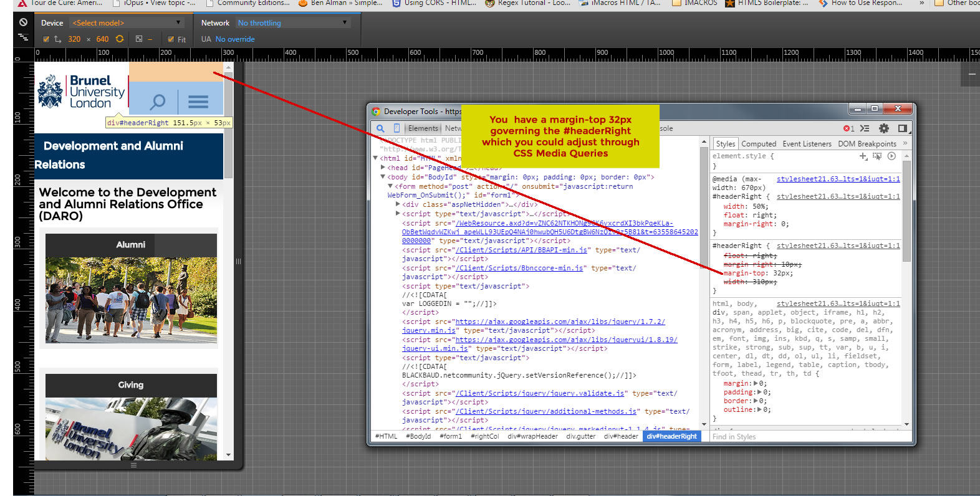
Task: Click the dock side icon in DevTools
Action: 902,128
